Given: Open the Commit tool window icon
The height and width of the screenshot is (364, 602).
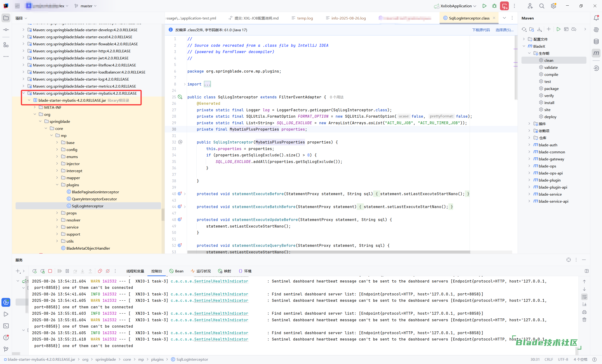Looking at the screenshot, I should click(6, 30).
